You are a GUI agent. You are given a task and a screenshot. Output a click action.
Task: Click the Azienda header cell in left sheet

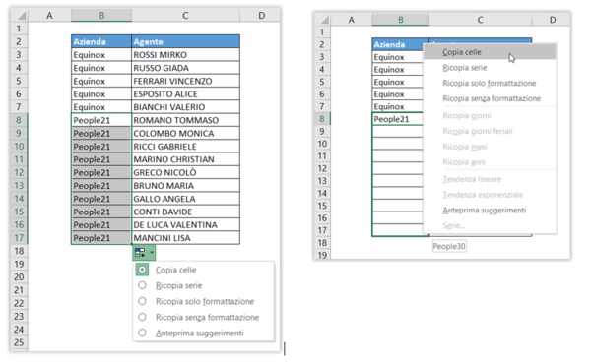tap(101, 41)
